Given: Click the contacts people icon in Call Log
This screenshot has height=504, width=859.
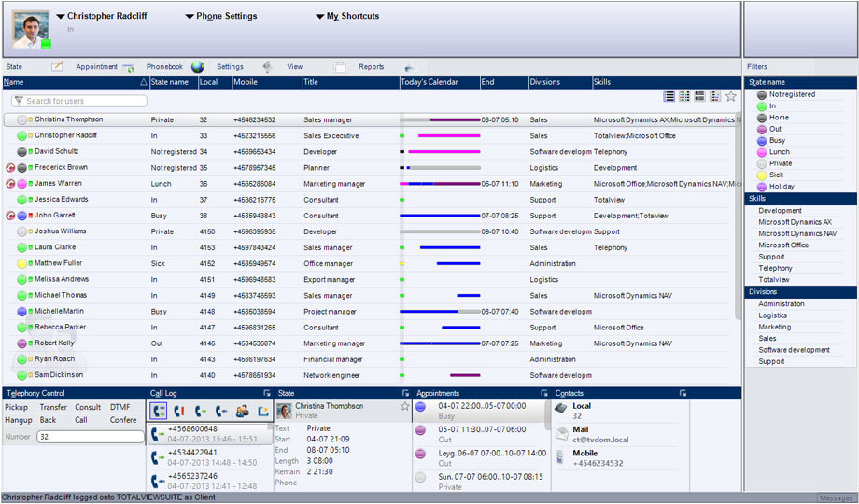Looking at the screenshot, I should pos(242,411).
